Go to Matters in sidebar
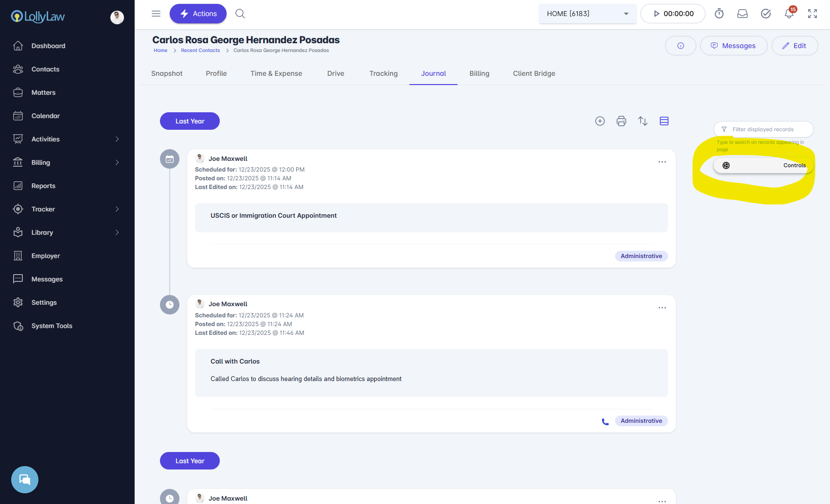Screen dimensions: 830x504 [x=43, y=92]
